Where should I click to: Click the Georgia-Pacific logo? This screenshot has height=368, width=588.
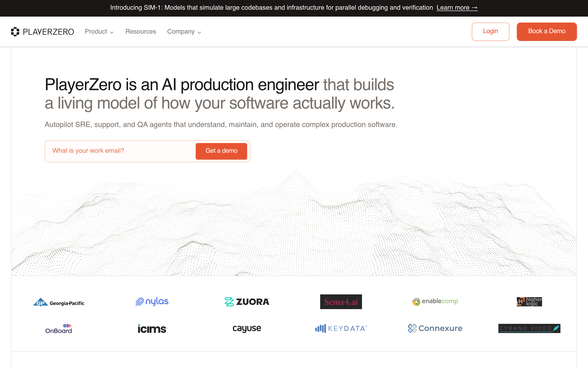click(59, 302)
